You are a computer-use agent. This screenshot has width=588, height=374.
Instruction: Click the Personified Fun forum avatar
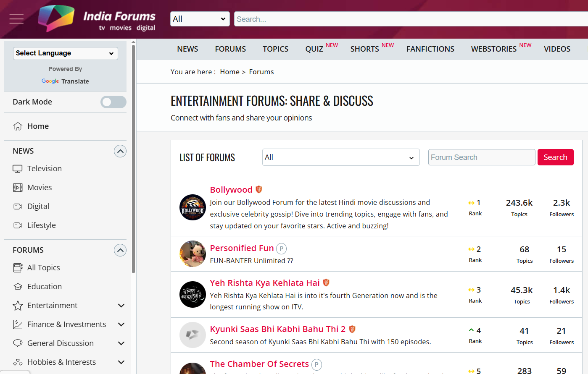[x=192, y=254]
